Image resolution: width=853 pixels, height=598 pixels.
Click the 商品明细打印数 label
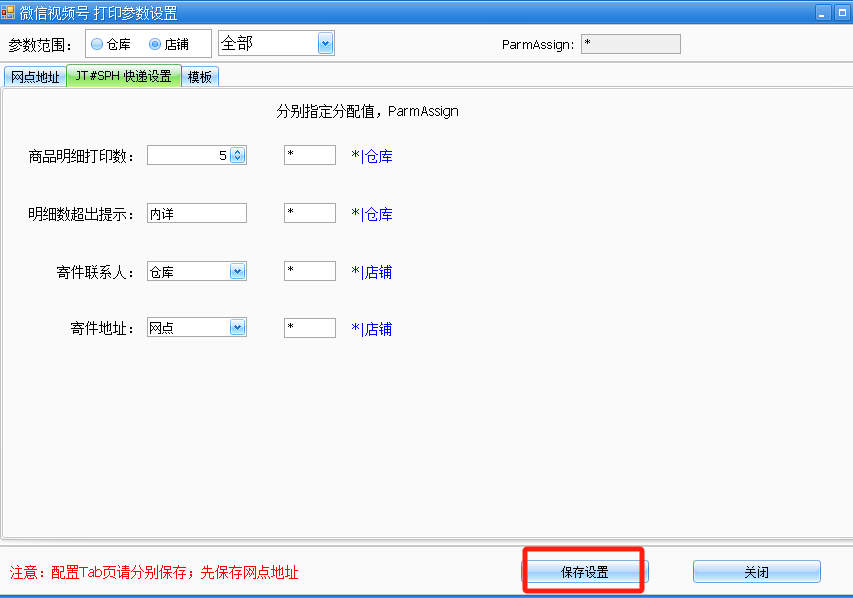(x=82, y=157)
